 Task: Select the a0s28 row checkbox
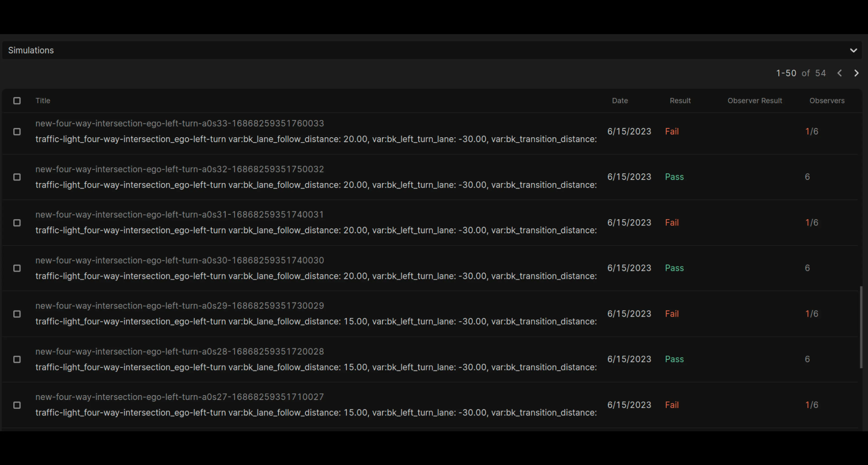click(x=17, y=359)
